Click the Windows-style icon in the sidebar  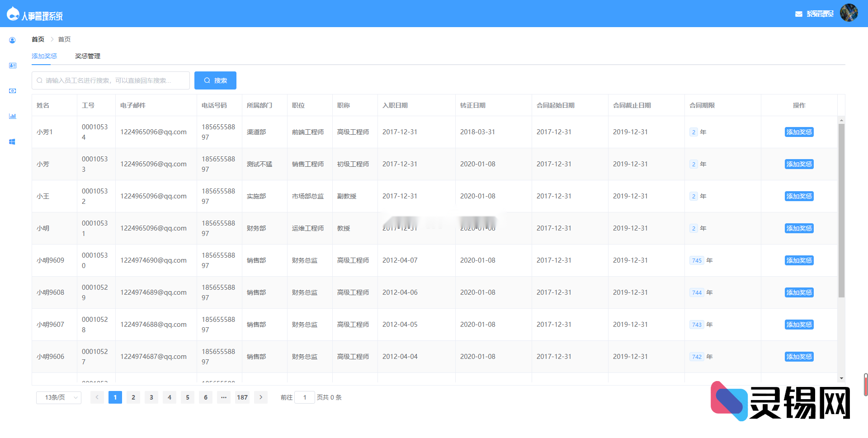coord(12,141)
